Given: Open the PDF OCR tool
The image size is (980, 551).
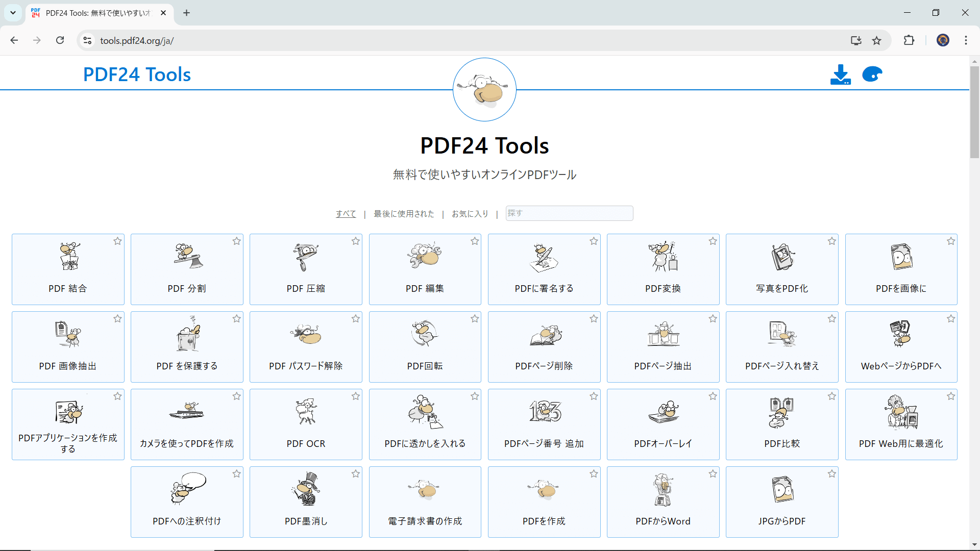Looking at the screenshot, I should (x=306, y=424).
